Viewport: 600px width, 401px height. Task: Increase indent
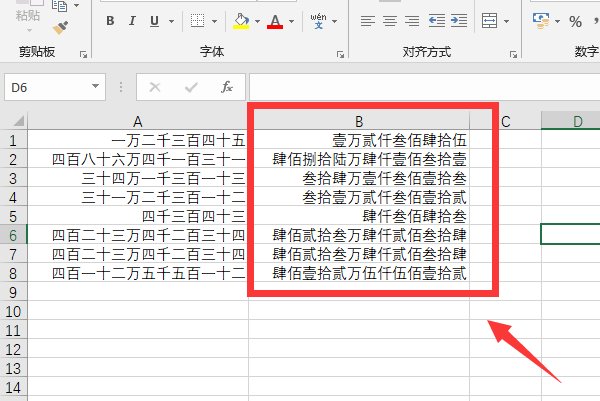click(x=459, y=21)
